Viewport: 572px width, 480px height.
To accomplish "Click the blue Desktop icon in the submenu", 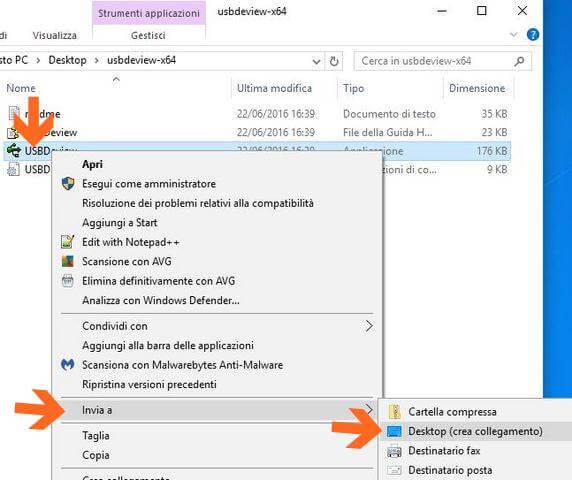I will [394, 431].
